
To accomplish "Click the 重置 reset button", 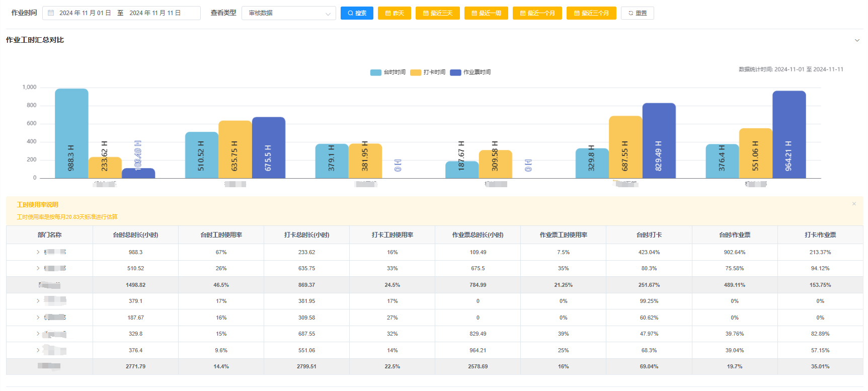I will [638, 13].
